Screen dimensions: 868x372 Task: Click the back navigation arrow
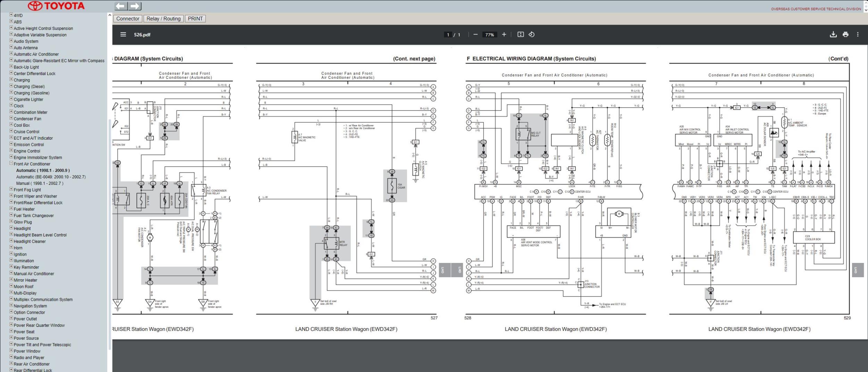121,6
